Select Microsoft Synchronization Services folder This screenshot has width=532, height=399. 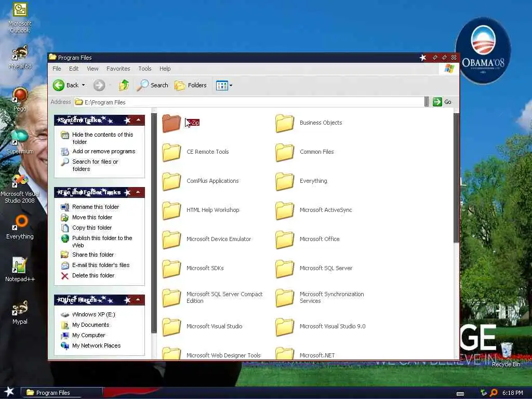click(320, 298)
